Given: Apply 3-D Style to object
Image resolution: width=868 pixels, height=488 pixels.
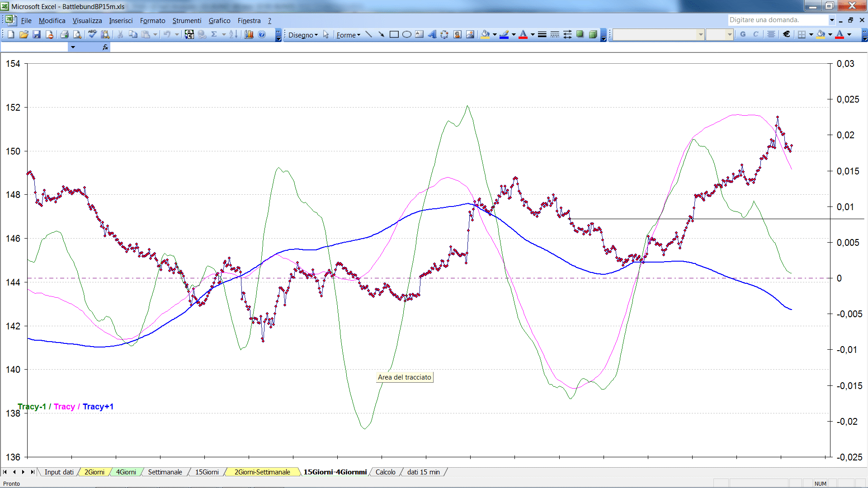Looking at the screenshot, I should tap(593, 34).
